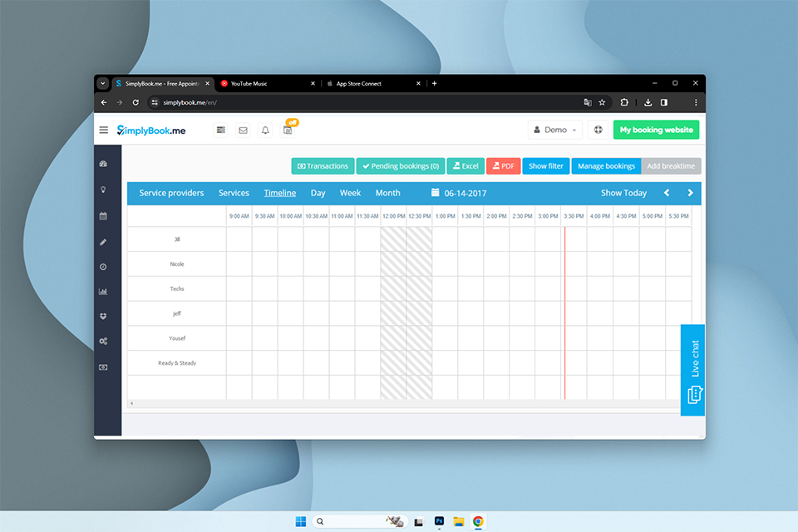This screenshot has height=532, width=798.
Task: Open a new browser tab
Action: coord(434,83)
